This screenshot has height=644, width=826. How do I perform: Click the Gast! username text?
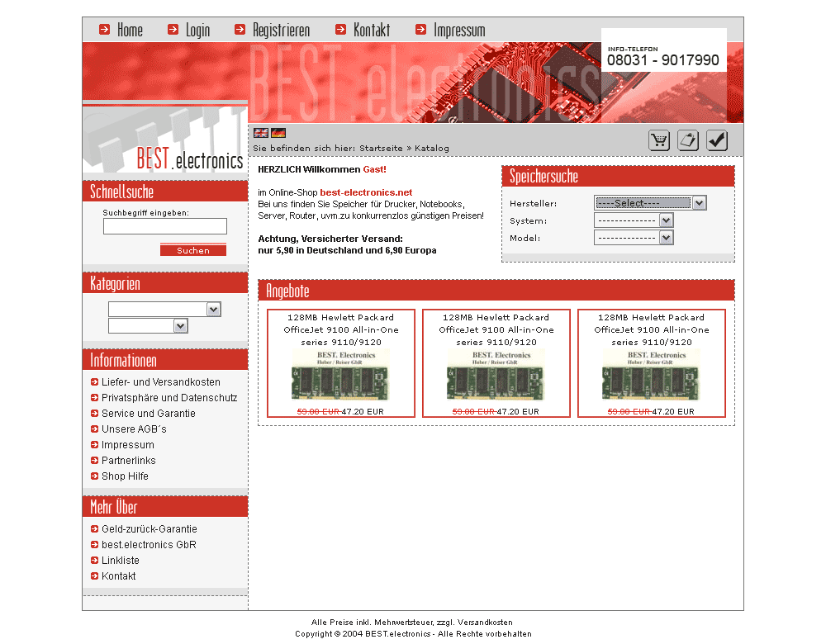click(x=374, y=169)
